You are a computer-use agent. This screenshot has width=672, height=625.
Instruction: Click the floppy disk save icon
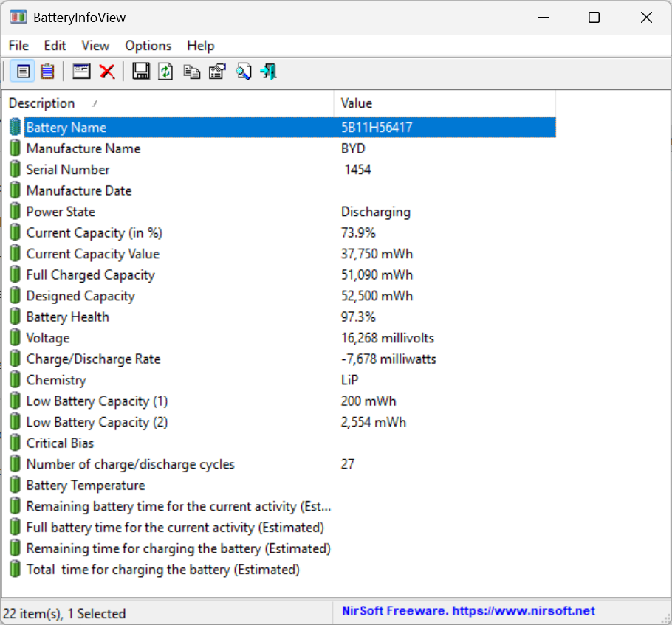[x=141, y=72]
